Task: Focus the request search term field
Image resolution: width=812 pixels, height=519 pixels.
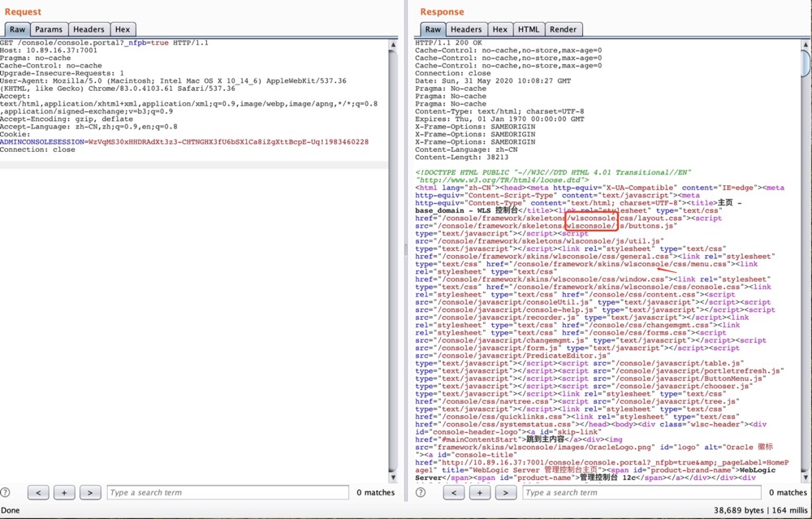Action: point(225,492)
